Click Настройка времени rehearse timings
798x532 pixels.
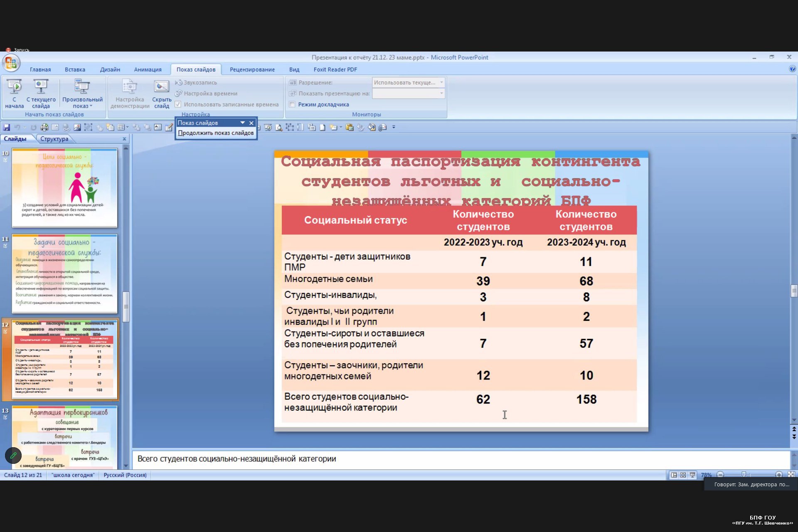[207, 94]
